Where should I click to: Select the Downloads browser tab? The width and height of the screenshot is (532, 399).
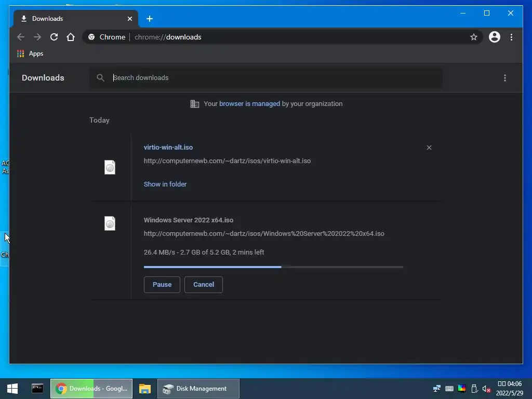point(76,19)
